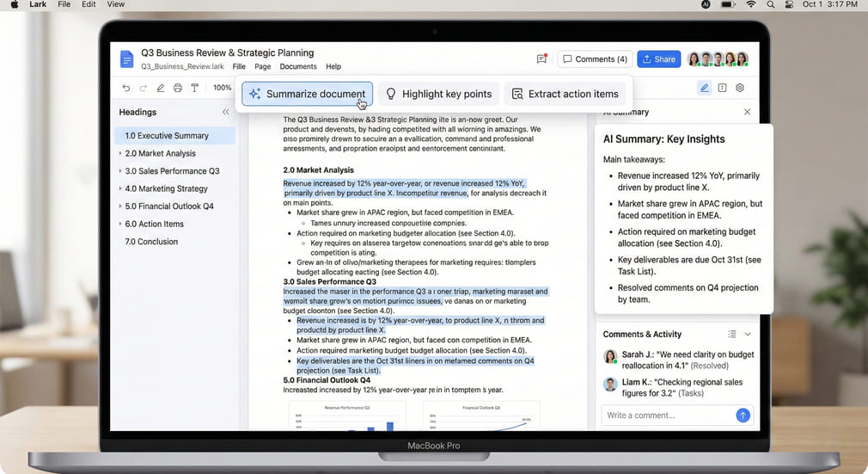Click the print icon in the toolbar
868x474 pixels.
177,88
